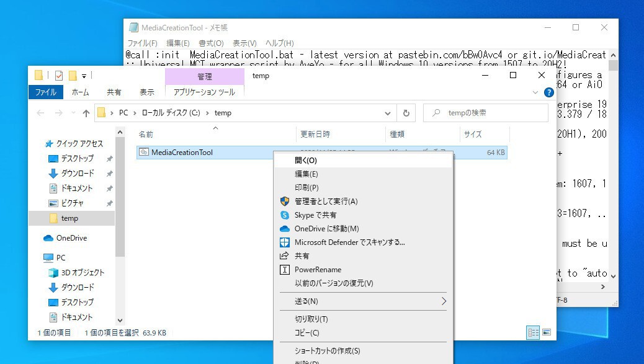Click the properties checkmark icon in quick access toolbar

click(59, 76)
